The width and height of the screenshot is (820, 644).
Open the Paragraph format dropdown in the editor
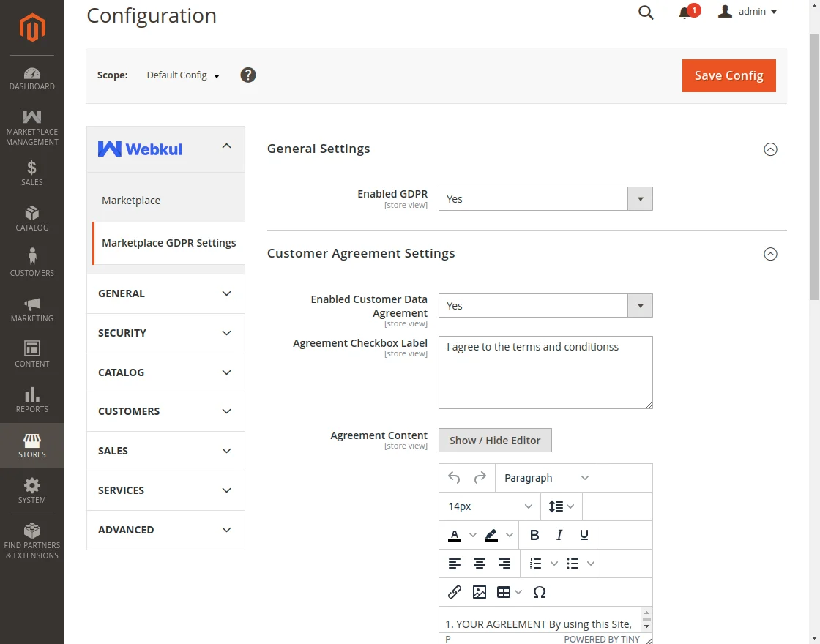tap(545, 477)
